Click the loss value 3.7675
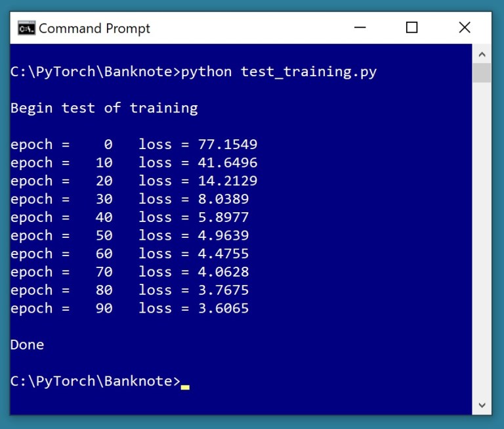 (223, 290)
